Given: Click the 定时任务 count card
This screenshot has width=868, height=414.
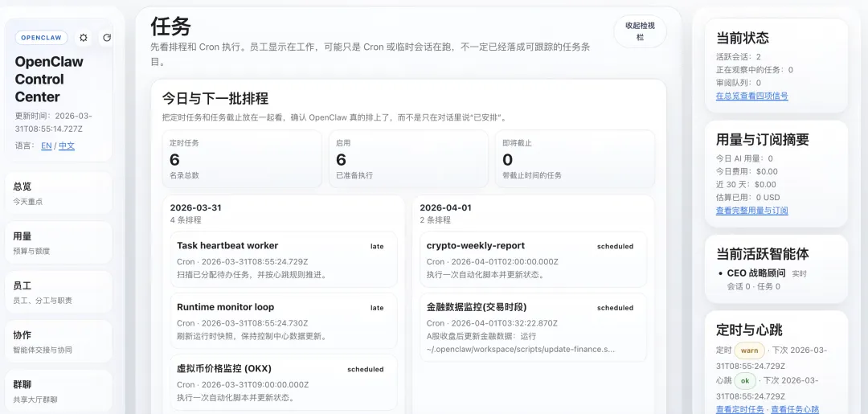Looking at the screenshot, I should 242,159.
